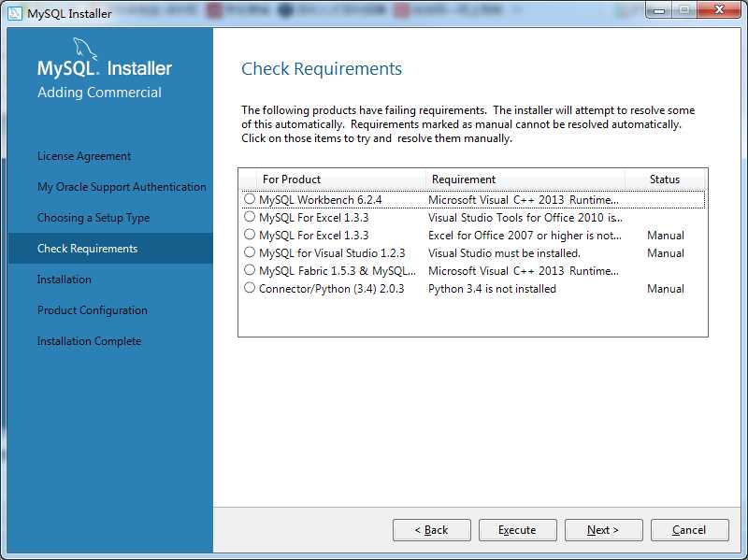This screenshot has width=748, height=560.
Task: Click Microsoft Visual C++ requirement for MySQL Fabric
Action: click(524, 271)
